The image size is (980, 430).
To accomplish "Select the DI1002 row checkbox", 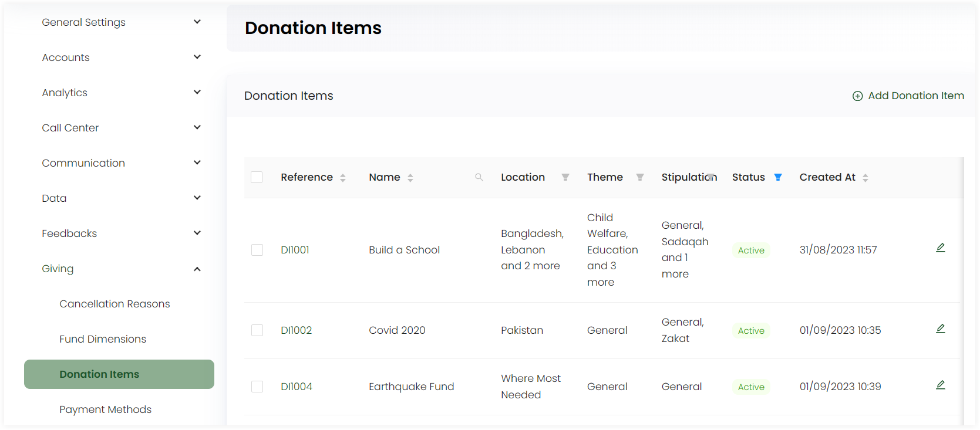I will (257, 330).
